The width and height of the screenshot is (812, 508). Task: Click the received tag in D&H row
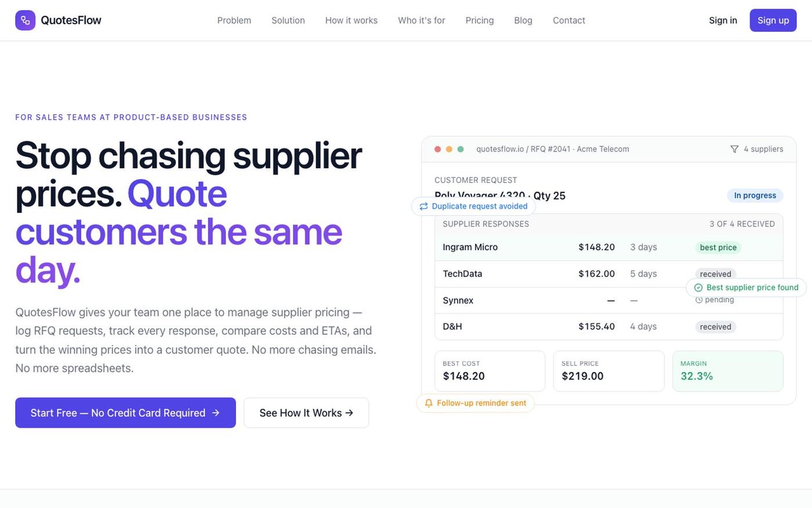[716, 327]
